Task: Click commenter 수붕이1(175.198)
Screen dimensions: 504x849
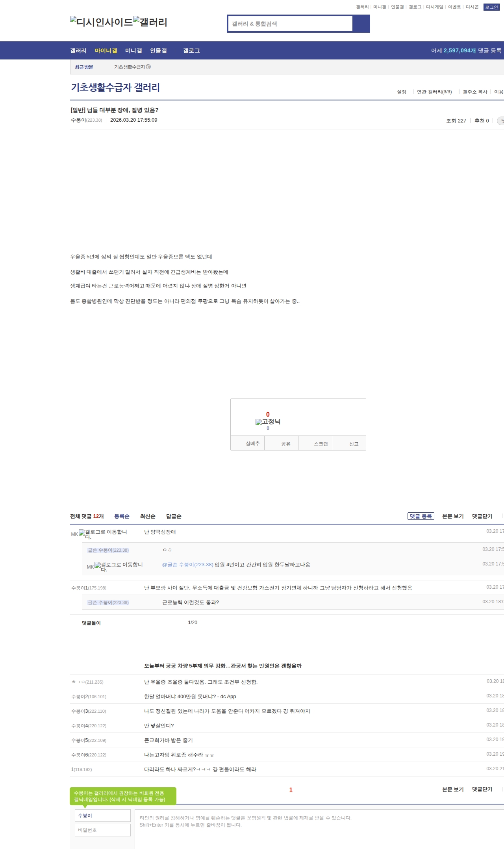Action: point(89,588)
